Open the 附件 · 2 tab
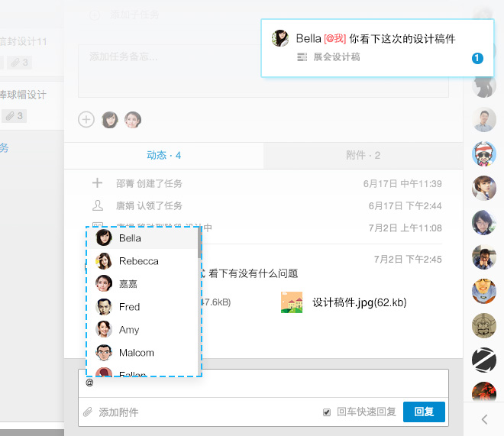This screenshot has width=504, height=436. (x=363, y=155)
